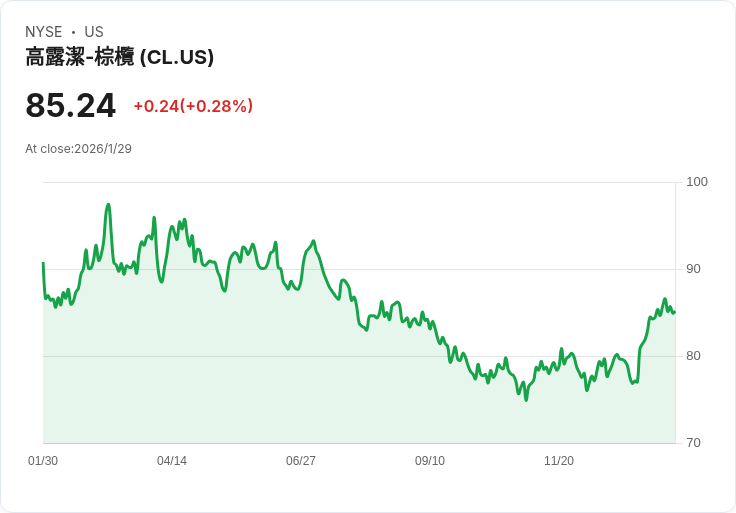Select the 06/27 date on the x-axis

click(301, 461)
